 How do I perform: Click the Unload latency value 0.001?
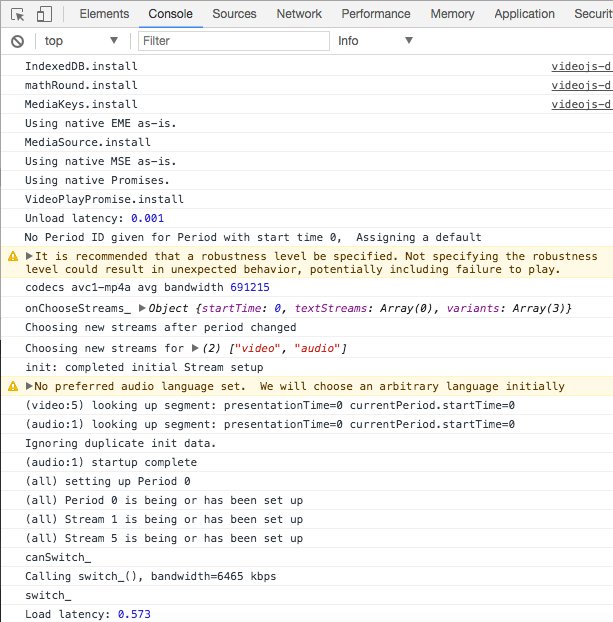coord(148,219)
